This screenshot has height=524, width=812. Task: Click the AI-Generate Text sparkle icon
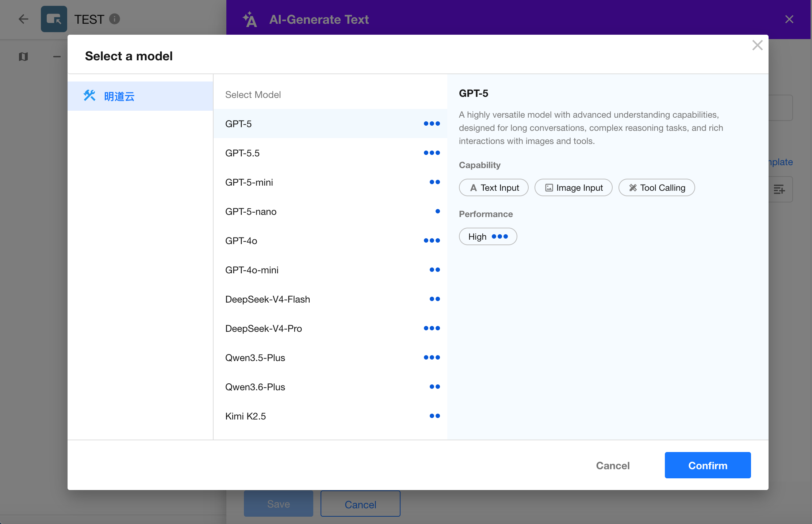point(250,19)
